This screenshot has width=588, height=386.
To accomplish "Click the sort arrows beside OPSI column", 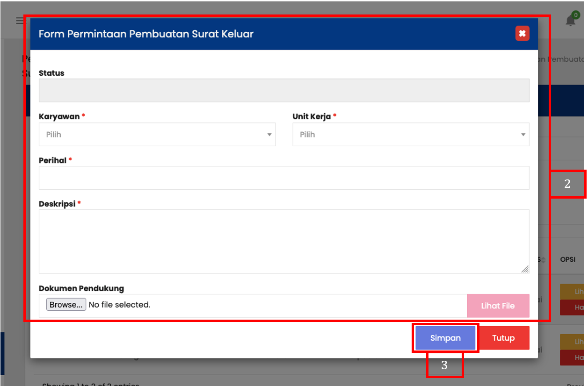I will pyautogui.click(x=544, y=259).
